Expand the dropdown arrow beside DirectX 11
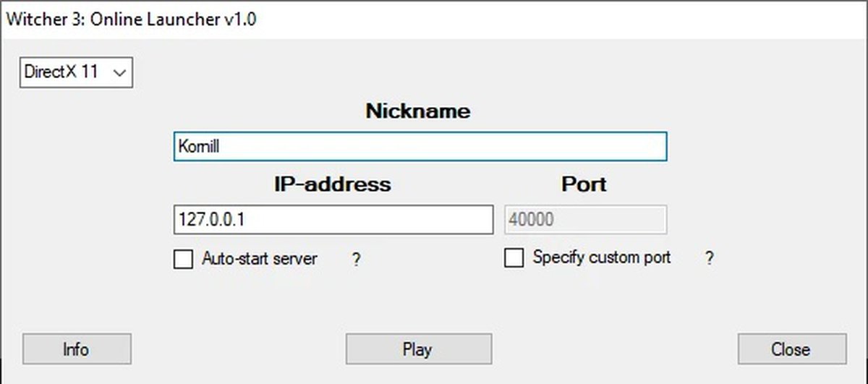The height and width of the screenshot is (384, 868). [120, 72]
